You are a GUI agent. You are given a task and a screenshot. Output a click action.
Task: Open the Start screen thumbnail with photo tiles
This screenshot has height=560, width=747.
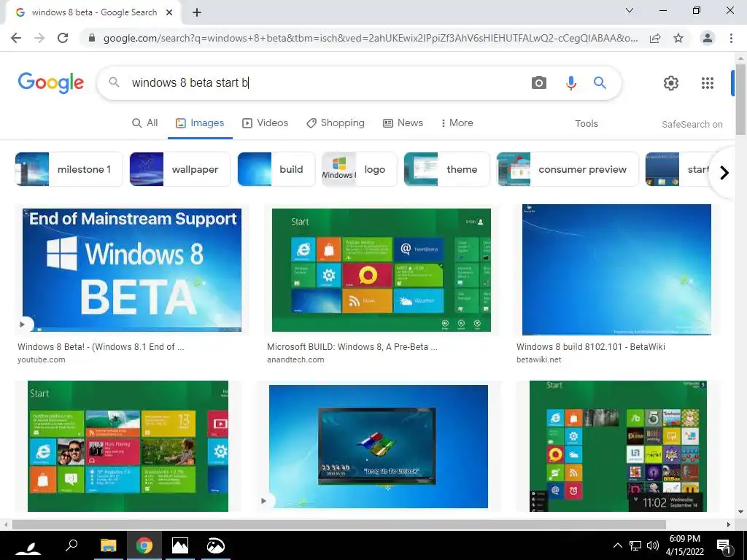coord(128,446)
